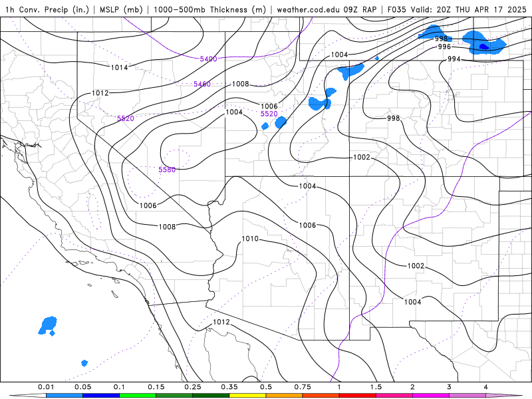Click the 4 legend value label
The width and height of the screenshot is (532, 399).
tap(486, 387)
